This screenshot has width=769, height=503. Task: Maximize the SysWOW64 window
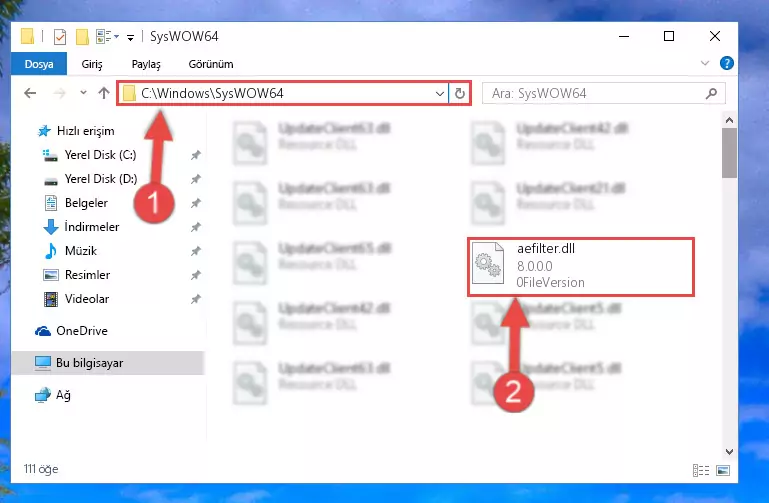[669, 36]
